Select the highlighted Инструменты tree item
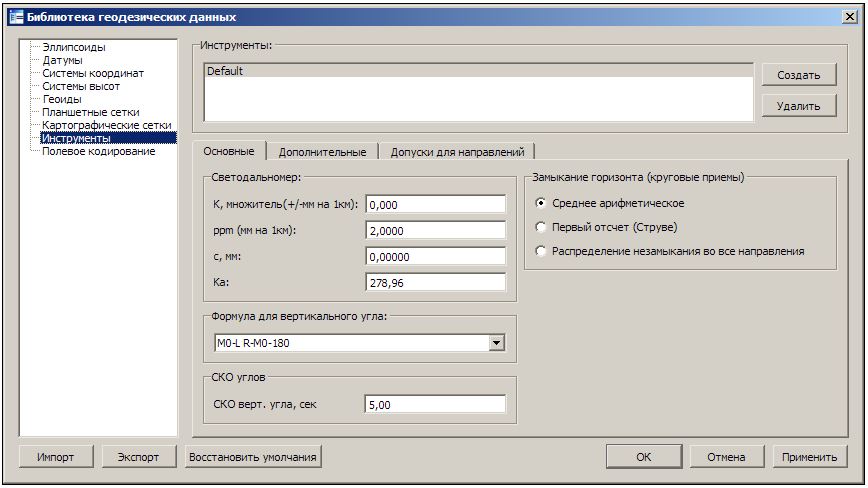Image resolution: width=868 pixels, height=488 pixels. (x=108, y=138)
